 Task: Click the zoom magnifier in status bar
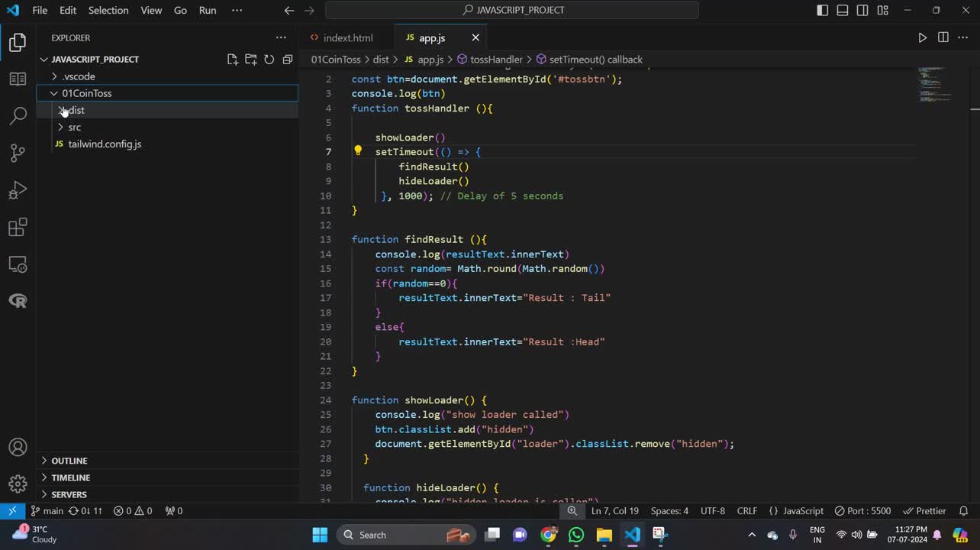point(572,511)
